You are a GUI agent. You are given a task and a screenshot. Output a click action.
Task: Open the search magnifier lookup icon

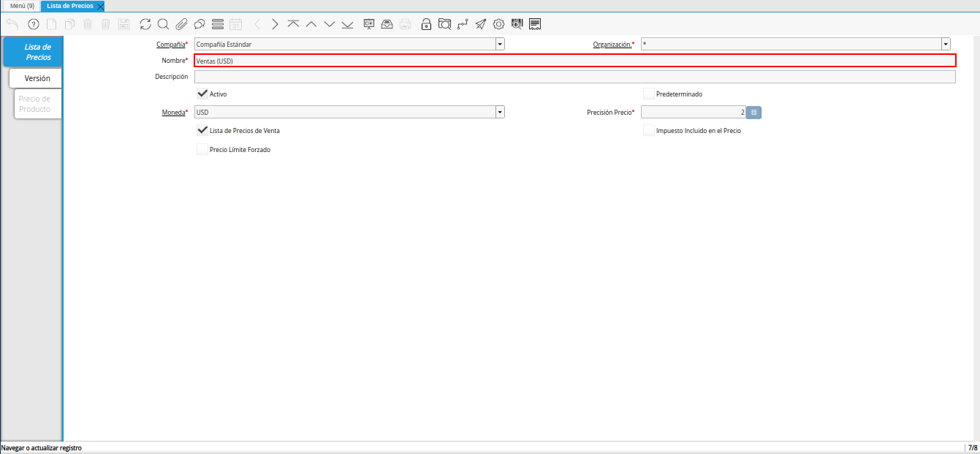pos(163,24)
